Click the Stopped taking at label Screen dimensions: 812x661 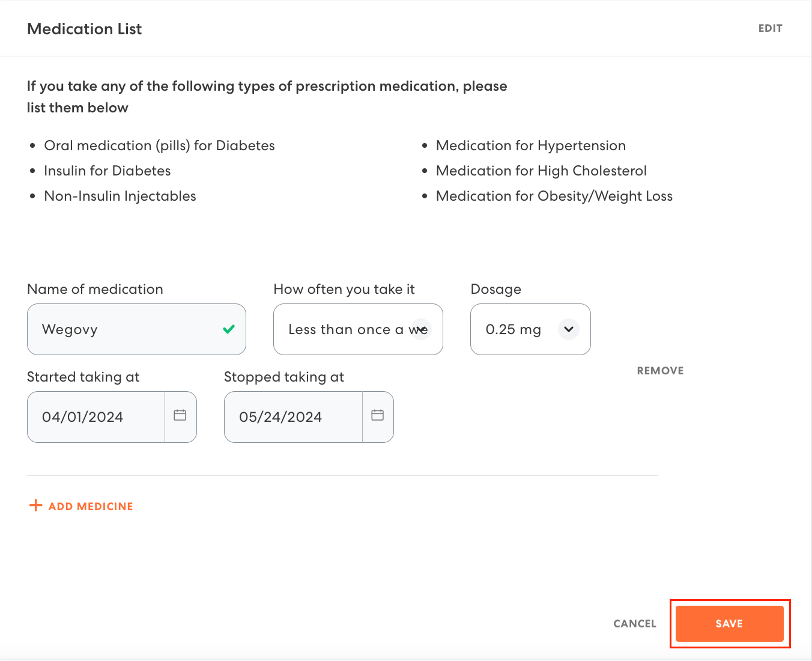click(x=283, y=377)
